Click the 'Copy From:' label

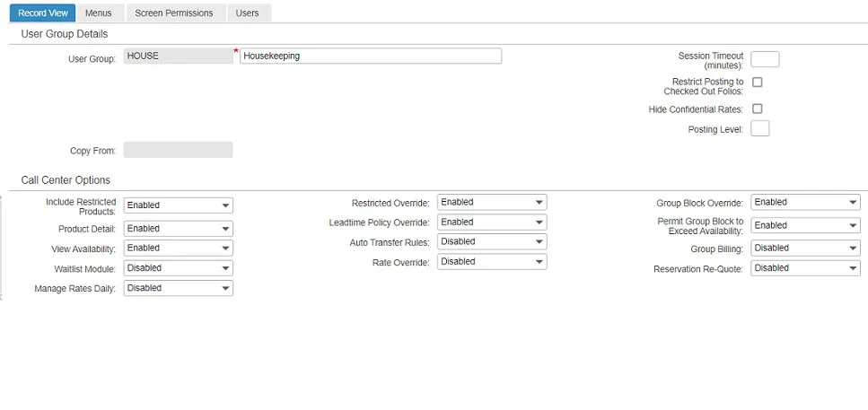(x=93, y=151)
